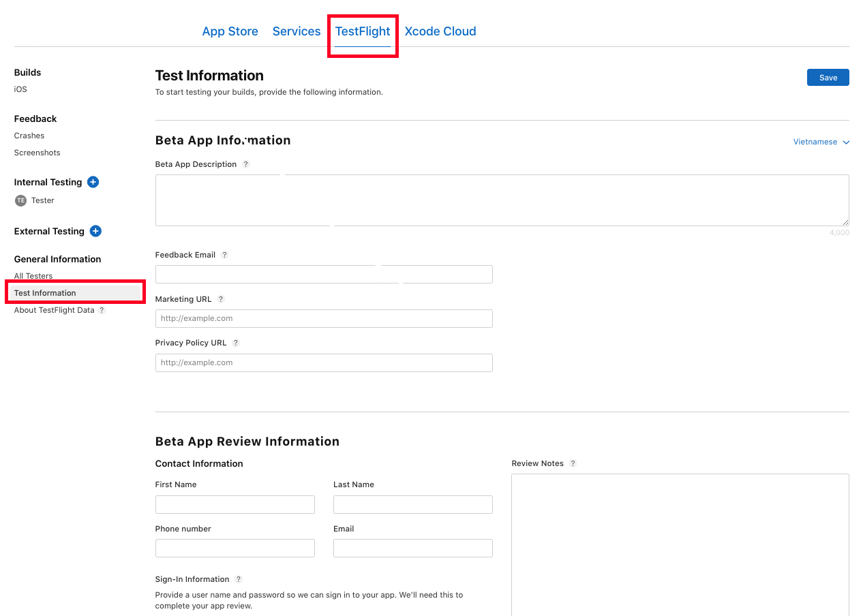863x616 pixels.
Task: Select the Tester internal group
Action: coord(42,200)
